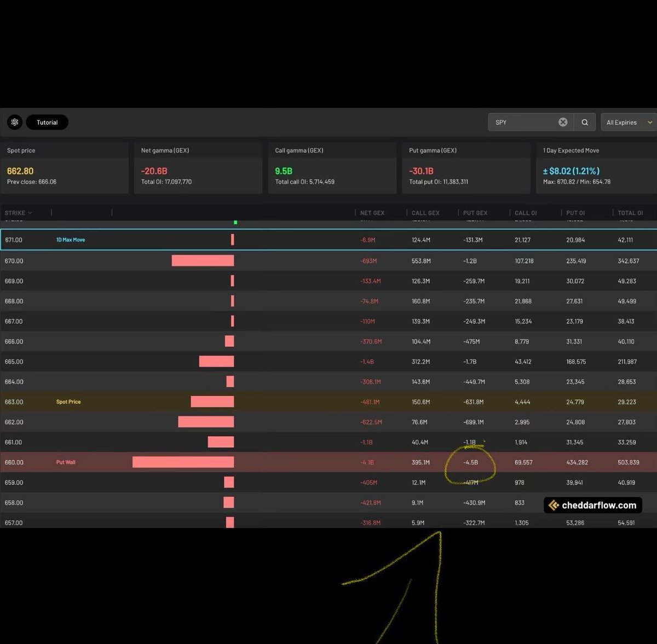Click the Put gamma -30.1B value

(422, 171)
